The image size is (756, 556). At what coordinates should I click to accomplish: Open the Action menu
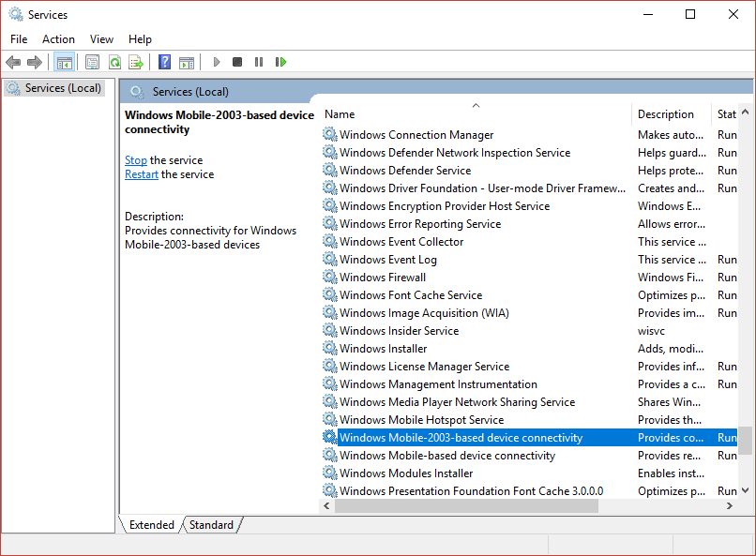click(58, 39)
